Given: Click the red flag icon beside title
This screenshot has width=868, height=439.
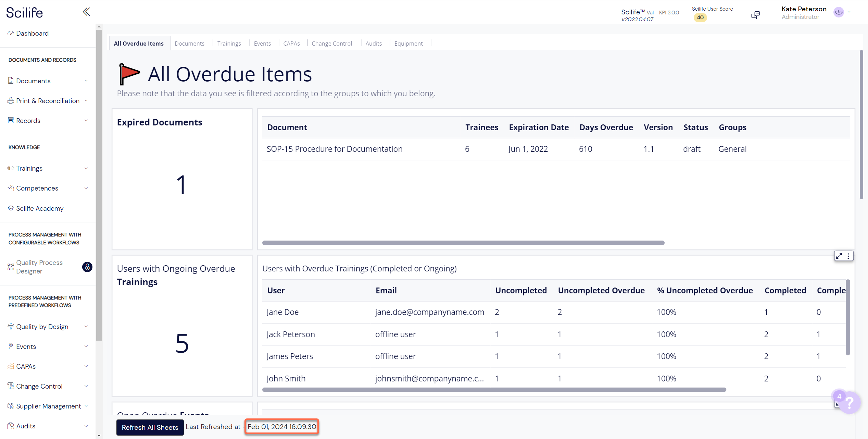Looking at the screenshot, I should tap(129, 74).
